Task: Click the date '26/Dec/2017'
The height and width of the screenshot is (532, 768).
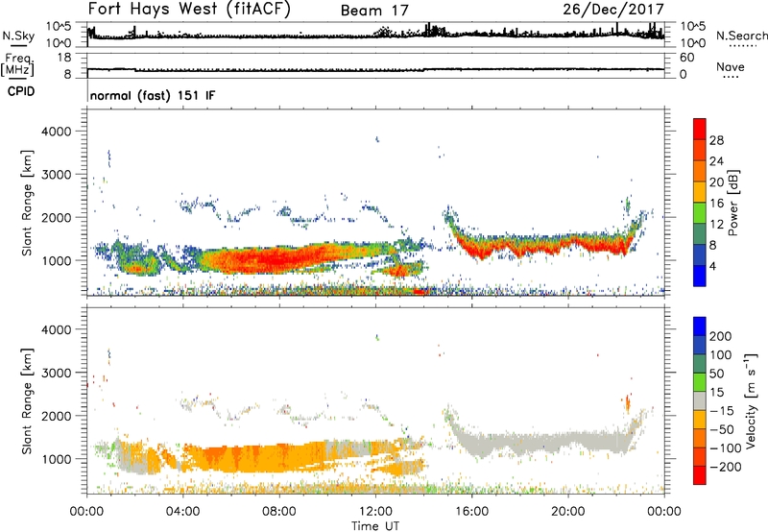Action: (x=613, y=9)
